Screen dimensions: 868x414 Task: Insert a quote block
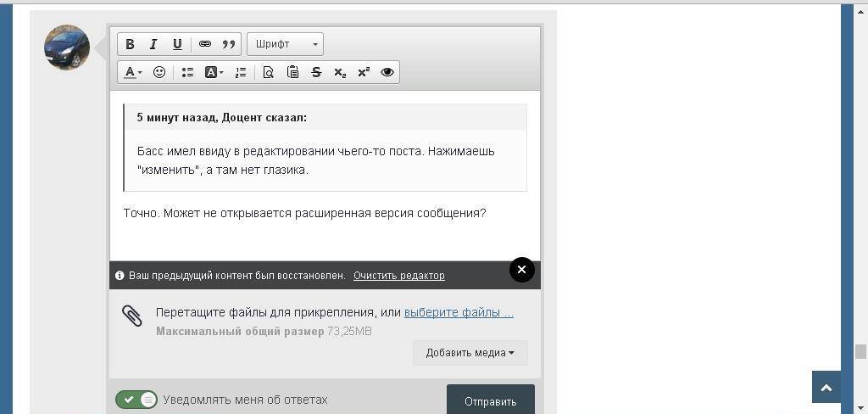[x=229, y=44]
